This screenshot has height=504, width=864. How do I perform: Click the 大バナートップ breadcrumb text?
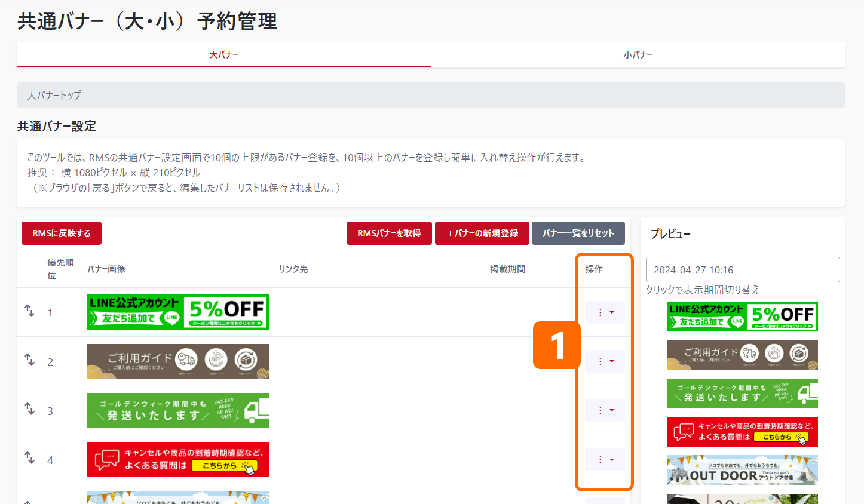pyautogui.click(x=54, y=95)
